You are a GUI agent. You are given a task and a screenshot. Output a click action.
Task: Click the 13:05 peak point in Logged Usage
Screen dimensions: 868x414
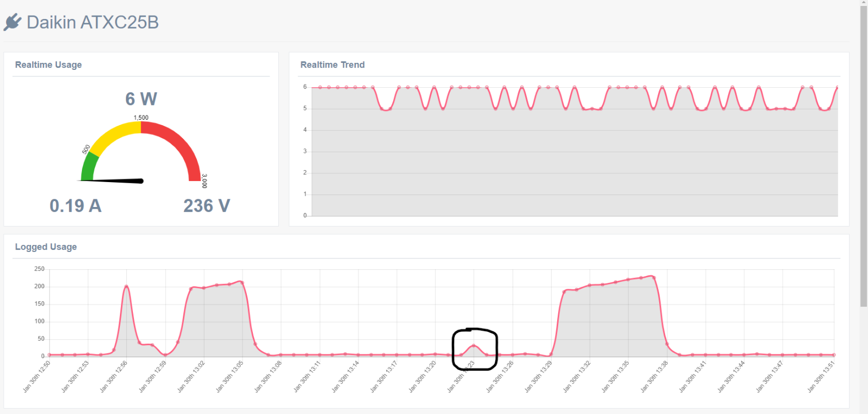[242, 282]
